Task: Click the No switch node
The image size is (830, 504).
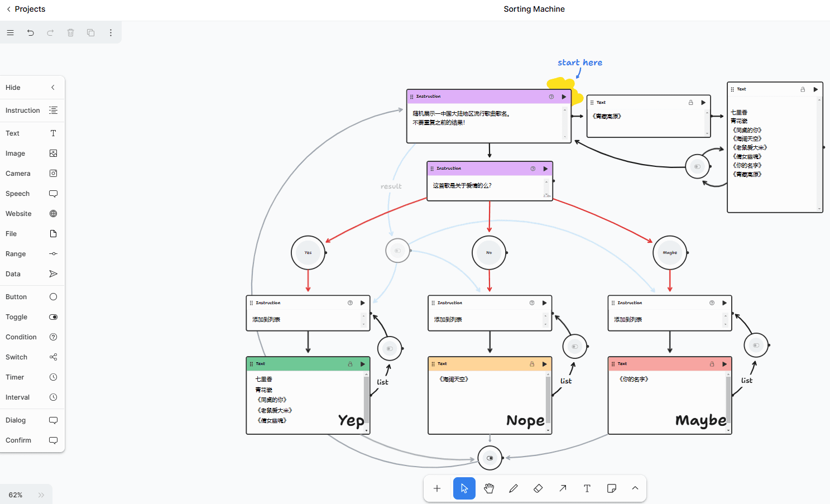Action: pos(489,253)
